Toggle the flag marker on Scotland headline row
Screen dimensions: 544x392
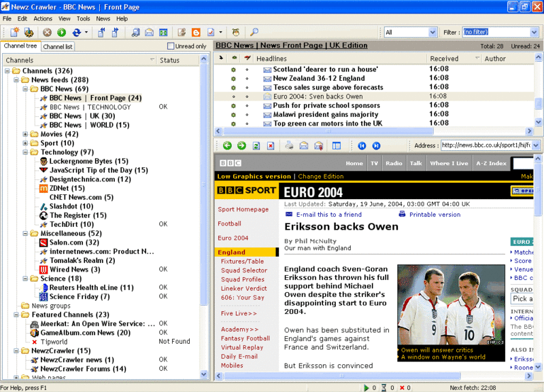(247, 69)
